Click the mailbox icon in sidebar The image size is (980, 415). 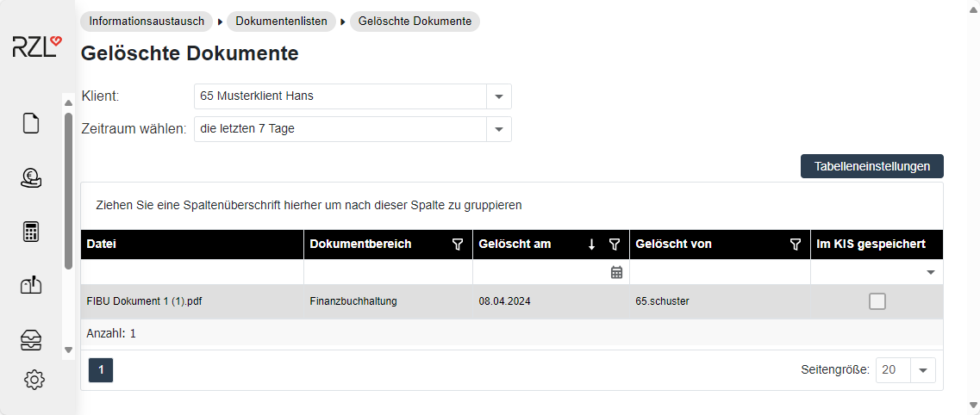click(x=31, y=286)
